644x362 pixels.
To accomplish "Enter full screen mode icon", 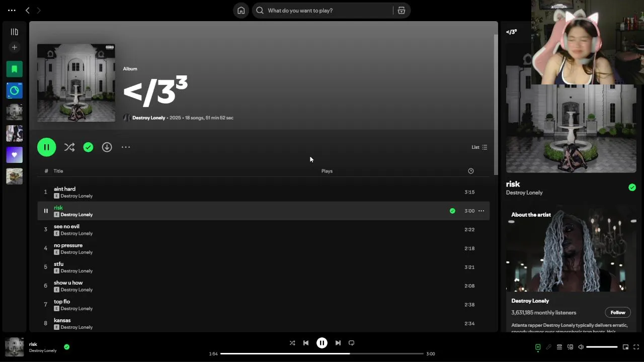I will [636, 347].
